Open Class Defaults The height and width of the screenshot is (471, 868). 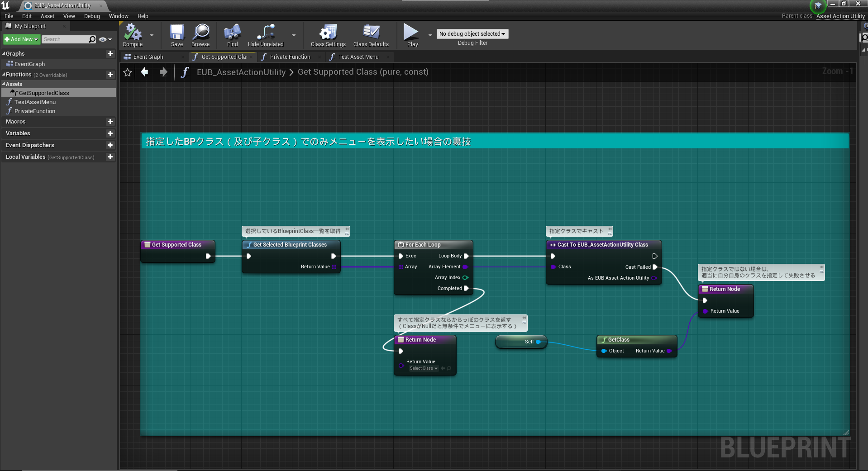371,35
